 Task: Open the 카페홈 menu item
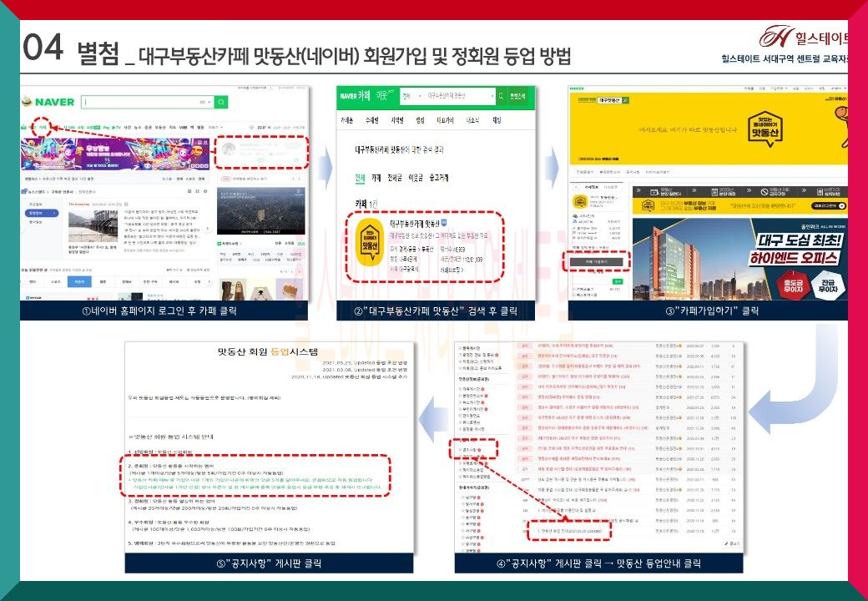(347, 120)
